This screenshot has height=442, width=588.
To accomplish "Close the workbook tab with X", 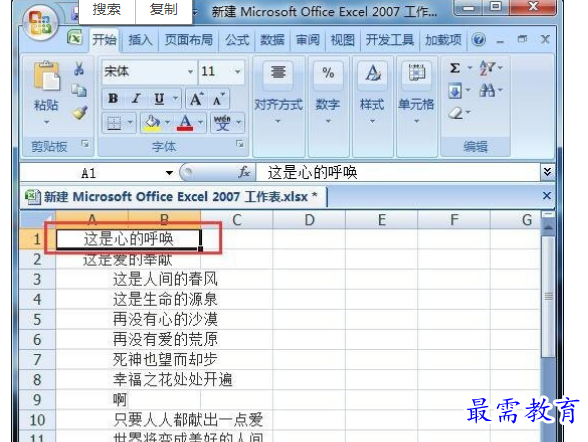I will 547,195.
